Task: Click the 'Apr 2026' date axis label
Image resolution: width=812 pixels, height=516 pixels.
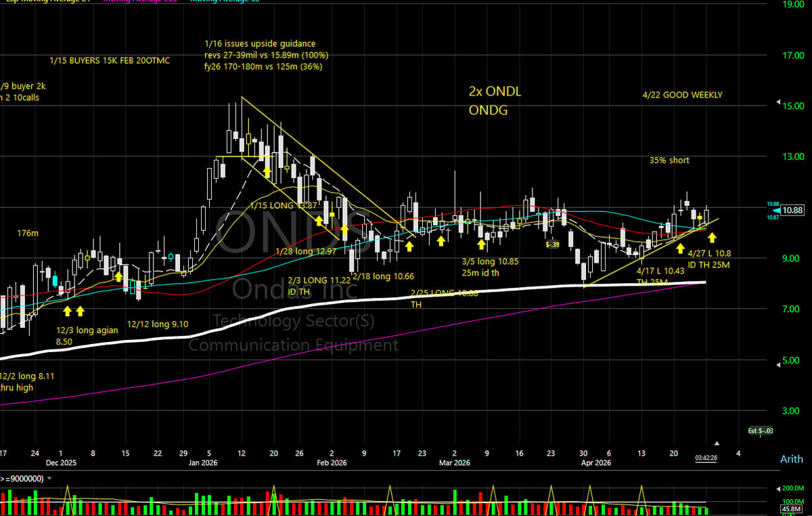Action: click(596, 463)
